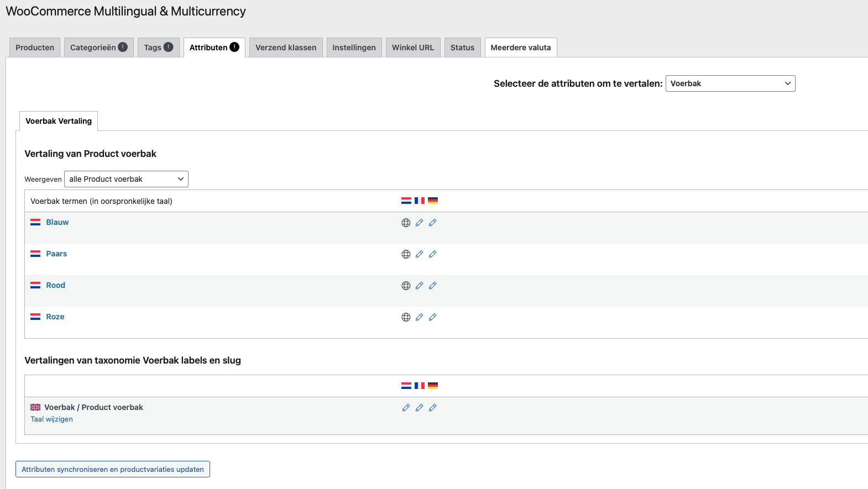The image size is (868, 489).
Task: Open the globe icon for Paars
Action: click(406, 254)
